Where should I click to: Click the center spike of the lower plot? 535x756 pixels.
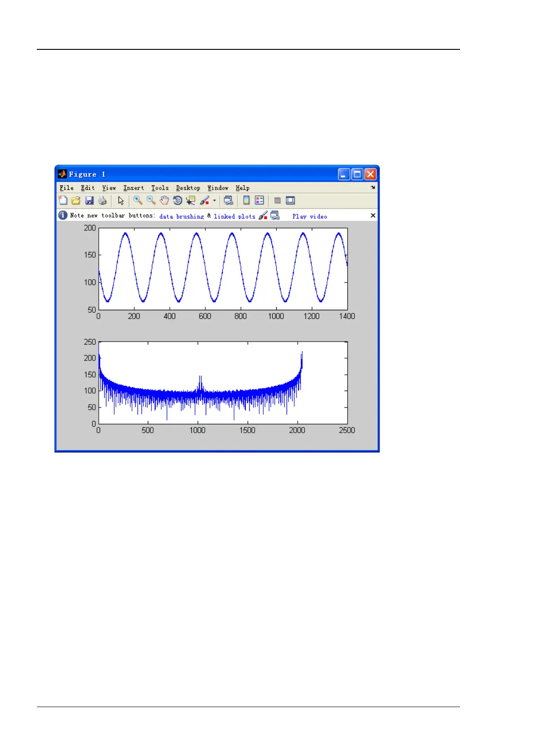(x=200, y=385)
